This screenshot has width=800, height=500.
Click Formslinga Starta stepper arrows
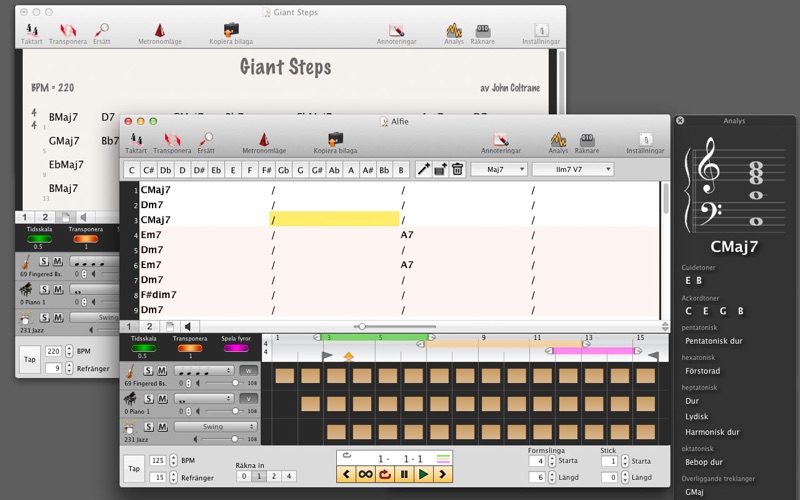(x=552, y=461)
